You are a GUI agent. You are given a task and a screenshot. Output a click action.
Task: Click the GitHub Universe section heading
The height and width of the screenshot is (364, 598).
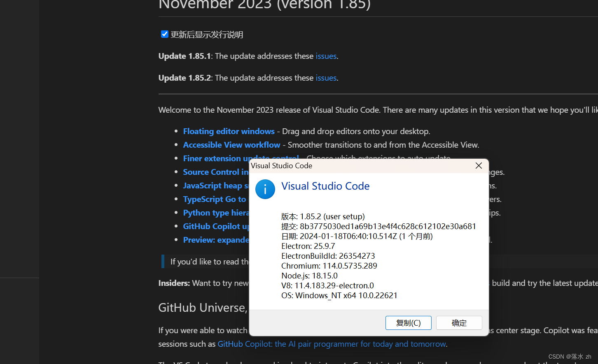click(203, 308)
